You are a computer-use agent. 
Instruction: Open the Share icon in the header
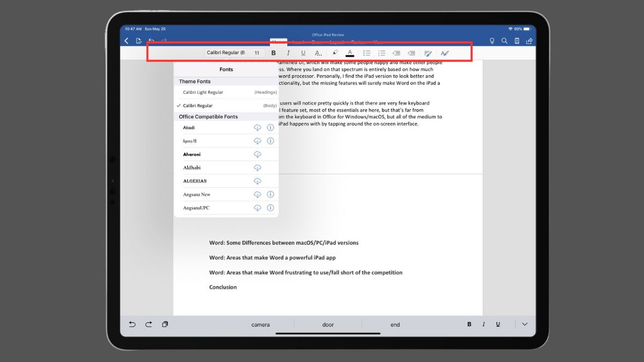[529, 41]
